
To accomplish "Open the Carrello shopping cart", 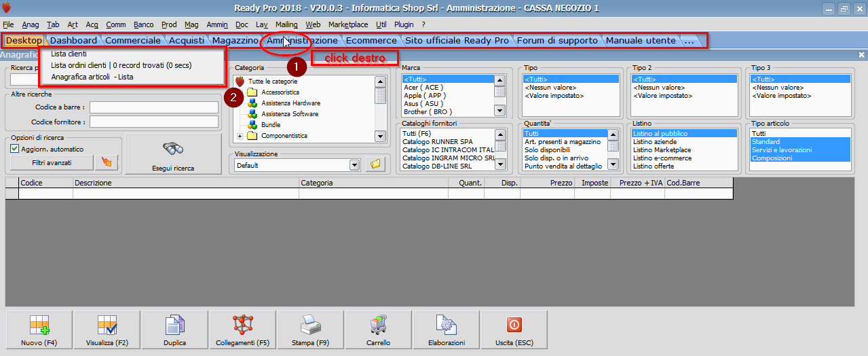I will 378,330.
